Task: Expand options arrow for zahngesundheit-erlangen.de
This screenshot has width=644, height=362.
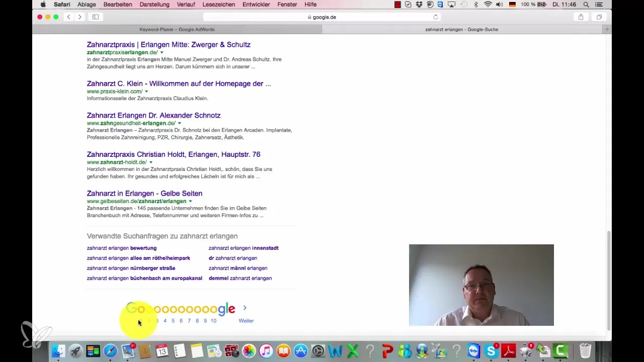Action: [x=179, y=123]
